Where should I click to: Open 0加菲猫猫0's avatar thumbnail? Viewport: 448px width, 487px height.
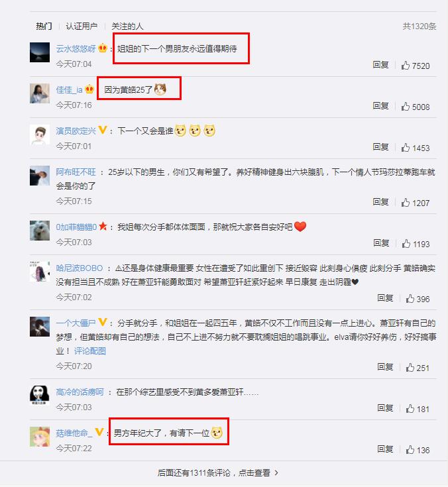[40, 231]
